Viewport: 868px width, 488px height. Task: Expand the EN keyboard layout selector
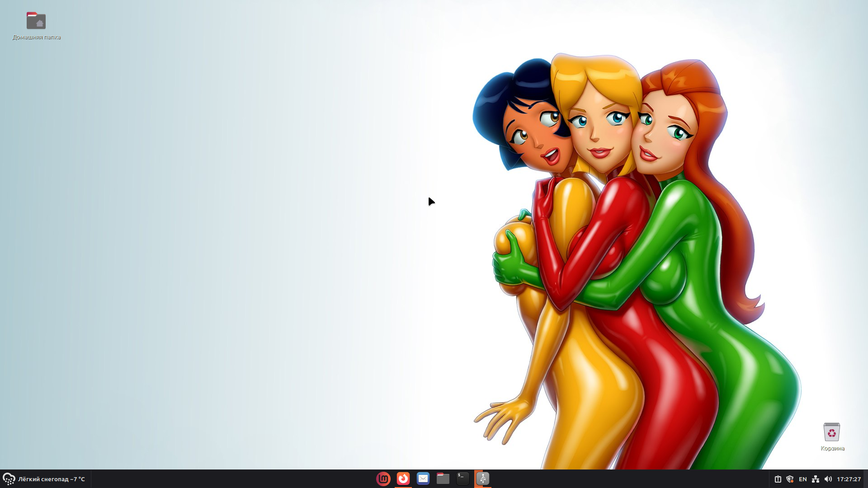(802, 479)
